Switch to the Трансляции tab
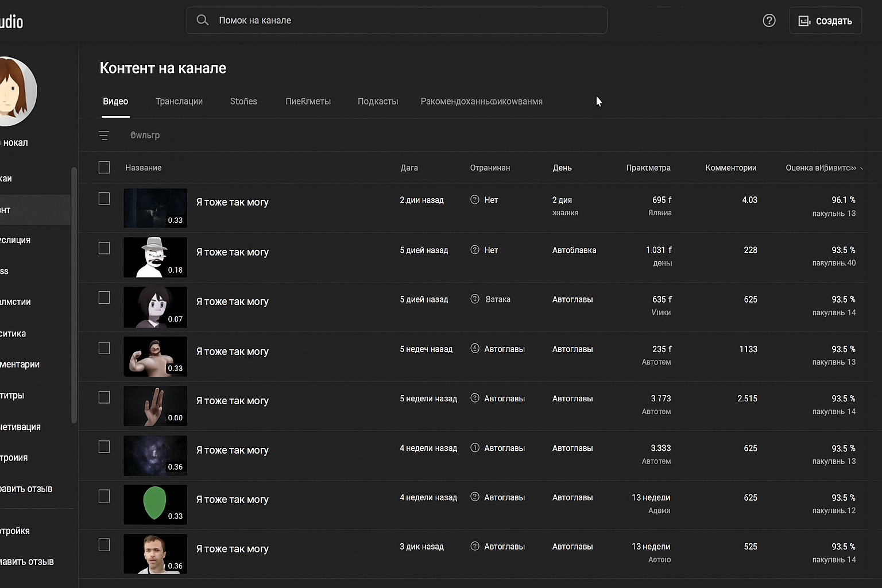The image size is (882, 588). pyautogui.click(x=179, y=102)
